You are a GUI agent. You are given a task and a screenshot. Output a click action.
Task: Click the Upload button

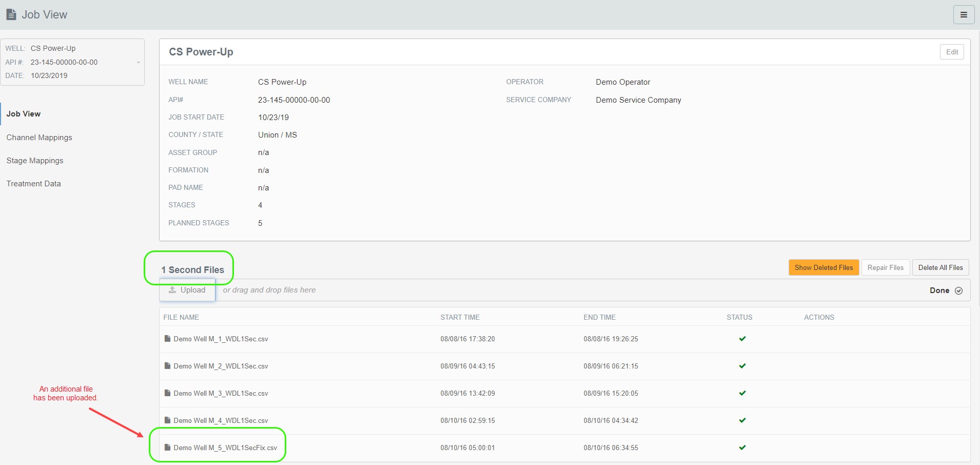coord(187,290)
